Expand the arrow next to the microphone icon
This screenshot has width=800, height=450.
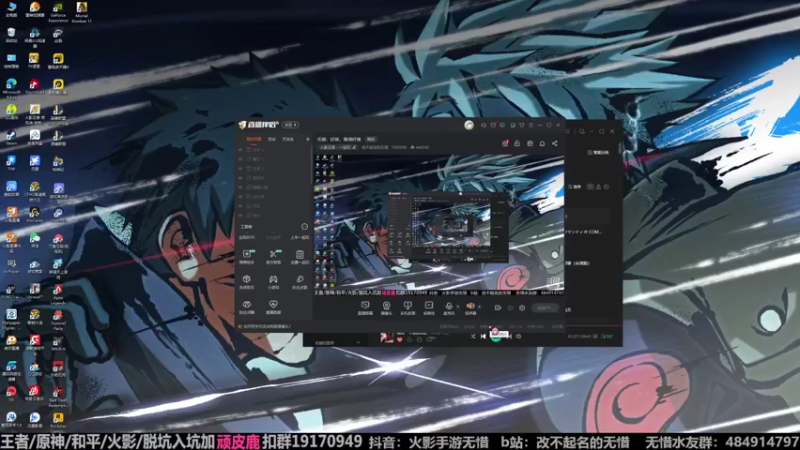(x=457, y=307)
